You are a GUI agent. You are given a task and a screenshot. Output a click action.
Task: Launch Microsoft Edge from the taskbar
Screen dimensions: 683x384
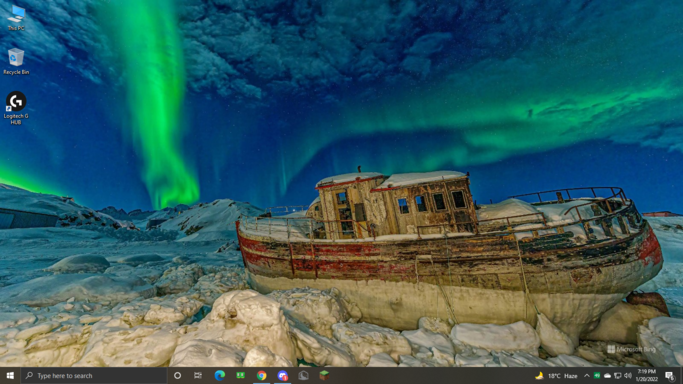(220, 375)
